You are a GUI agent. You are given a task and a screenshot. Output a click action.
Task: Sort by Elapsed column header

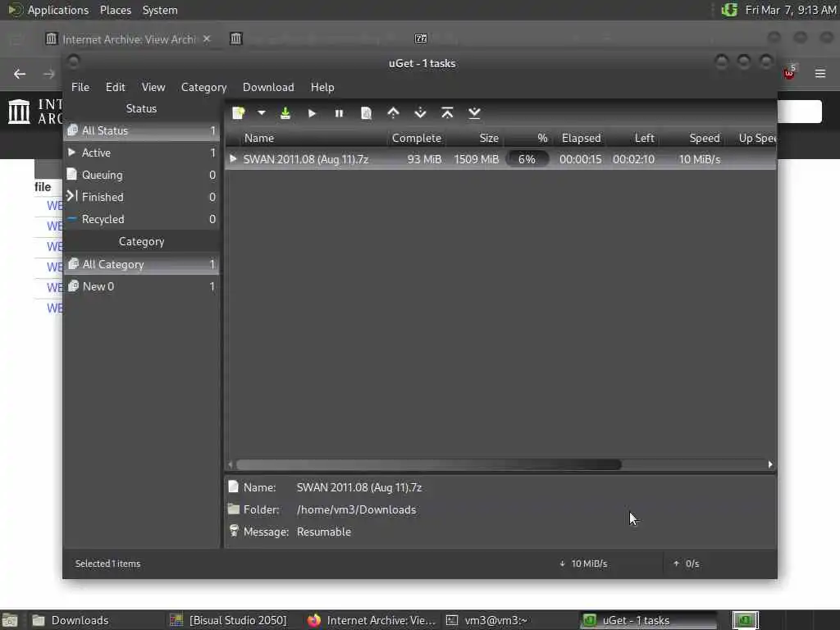[581, 138]
